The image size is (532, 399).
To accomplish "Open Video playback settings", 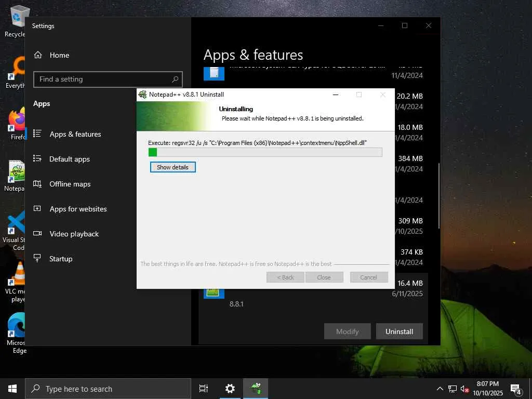I will [74, 234].
